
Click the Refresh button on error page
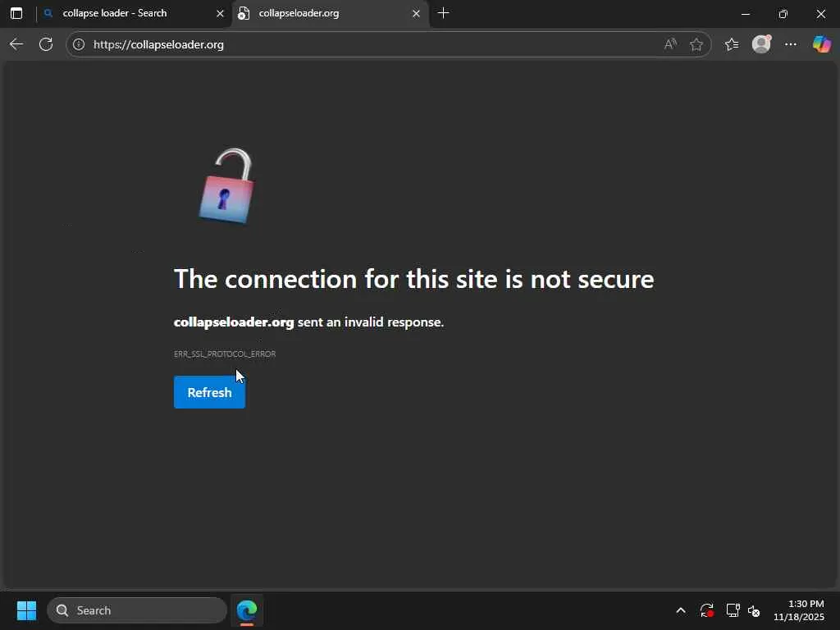point(209,392)
